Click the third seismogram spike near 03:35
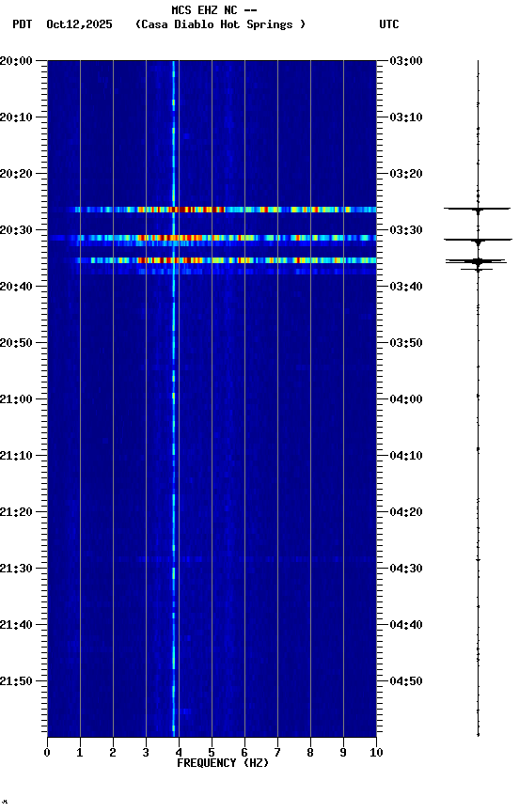This screenshot has width=519, height=812. [x=476, y=261]
